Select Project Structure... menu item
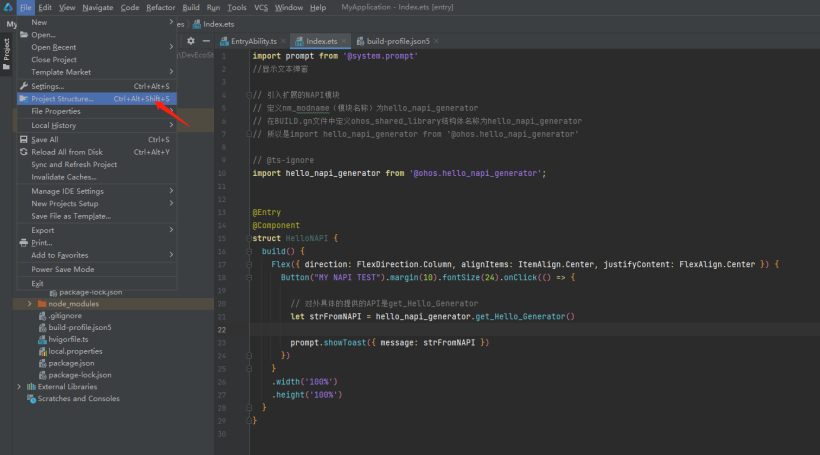Viewport: 820px width, 455px height. [62, 99]
